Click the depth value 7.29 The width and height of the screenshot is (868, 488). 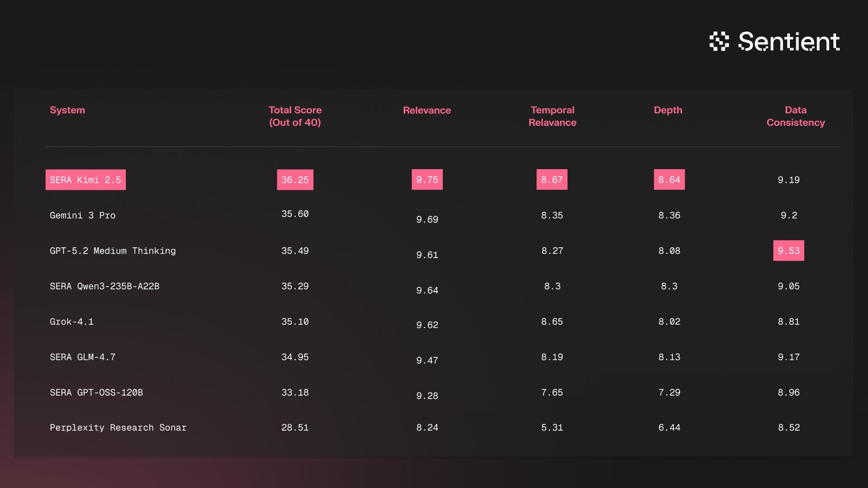pyautogui.click(x=669, y=393)
